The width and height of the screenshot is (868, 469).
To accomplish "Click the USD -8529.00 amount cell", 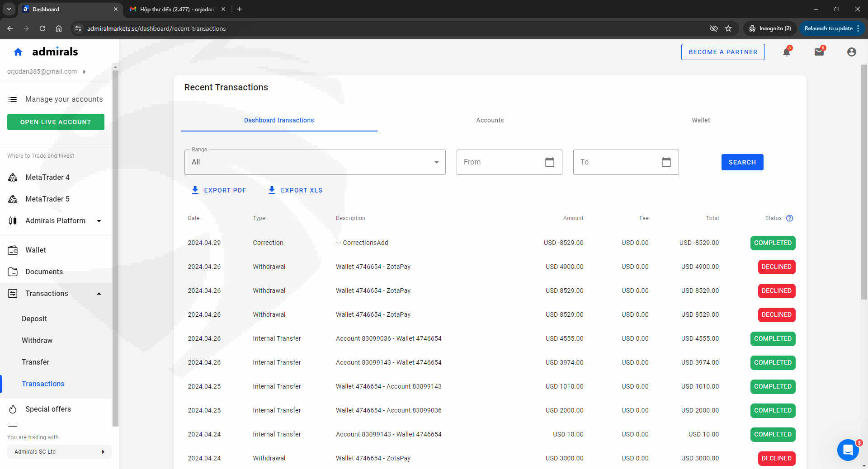I will 563,243.
